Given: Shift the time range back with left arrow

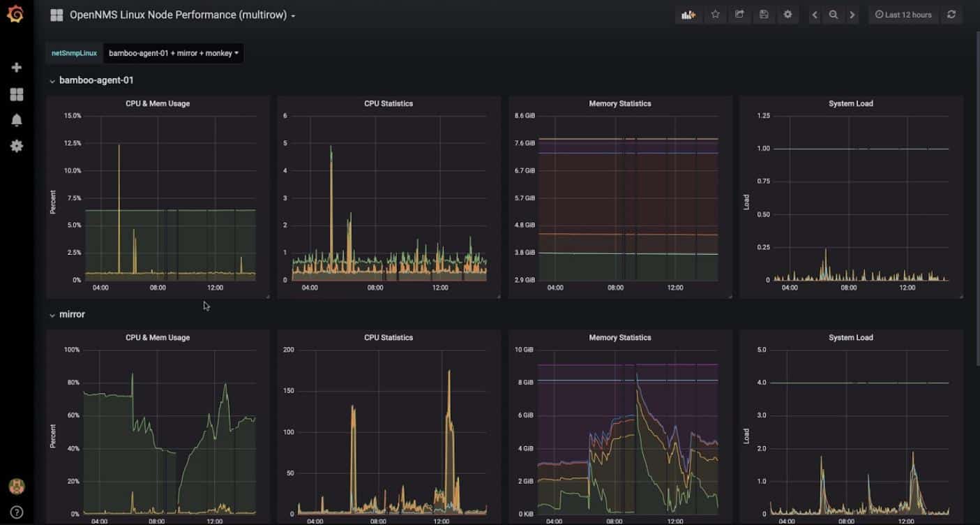Looking at the screenshot, I should point(813,14).
